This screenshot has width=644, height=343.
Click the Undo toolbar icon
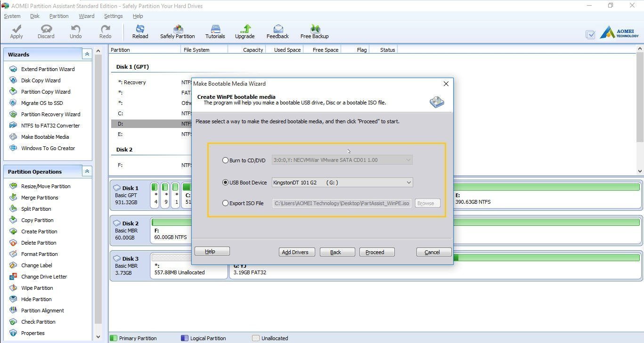point(75,32)
